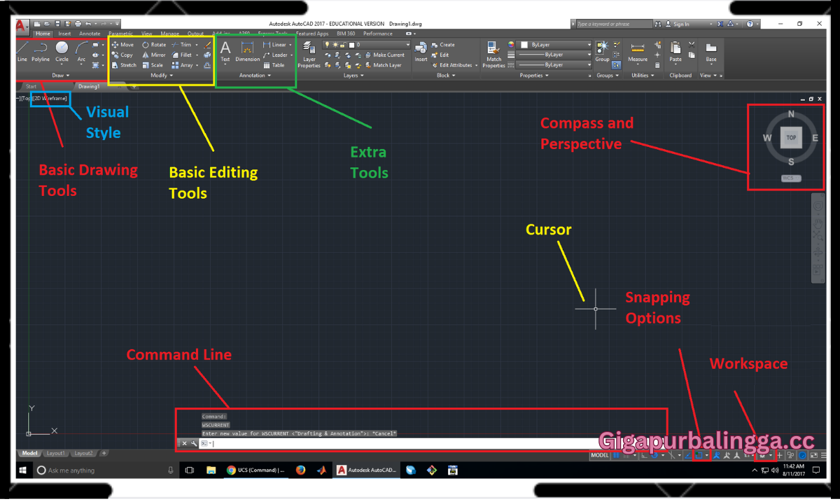The height and width of the screenshot is (504, 840).
Task: Activate the Trim tool
Action: 181,45
